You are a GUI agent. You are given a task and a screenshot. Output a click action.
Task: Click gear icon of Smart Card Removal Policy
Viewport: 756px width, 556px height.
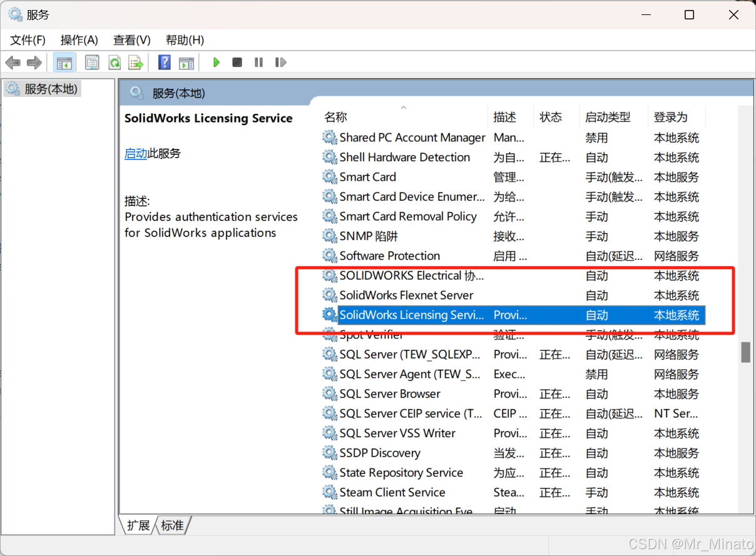[x=330, y=216]
